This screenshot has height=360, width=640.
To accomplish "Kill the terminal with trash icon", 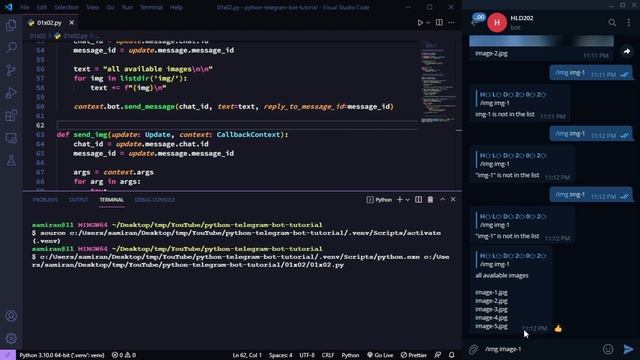I will 430,200.
